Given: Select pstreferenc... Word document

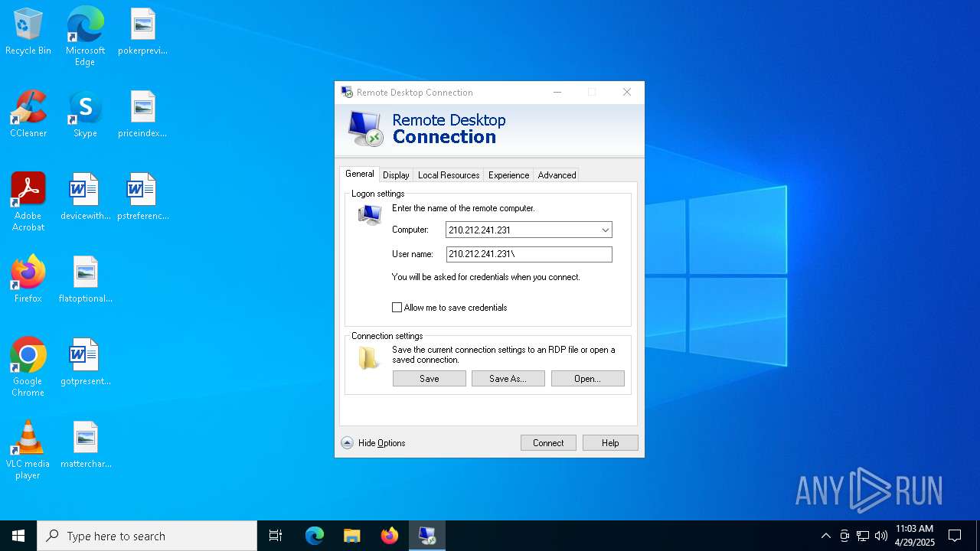Looking at the screenshot, I should tap(142, 197).
